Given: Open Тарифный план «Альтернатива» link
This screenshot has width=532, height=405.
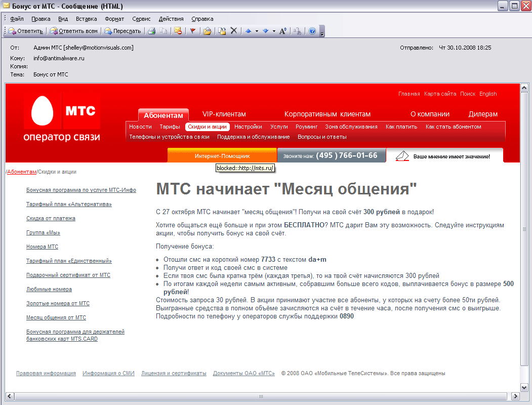Looking at the screenshot, I should (x=69, y=204).
